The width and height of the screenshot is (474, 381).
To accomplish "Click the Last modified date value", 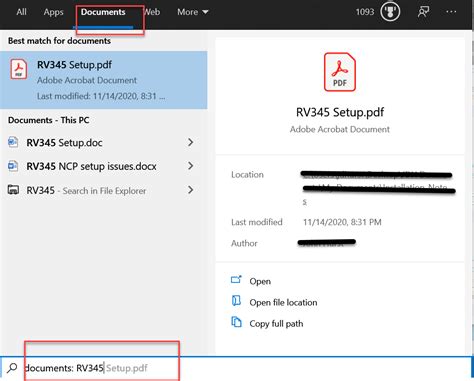I will [342, 222].
